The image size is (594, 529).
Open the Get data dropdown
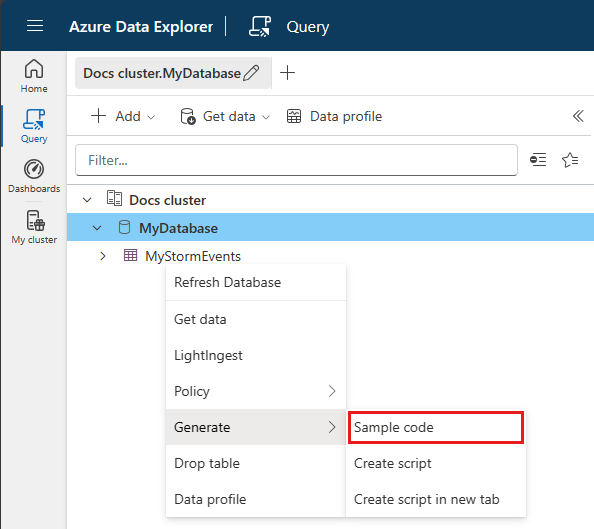[x=225, y=116]
